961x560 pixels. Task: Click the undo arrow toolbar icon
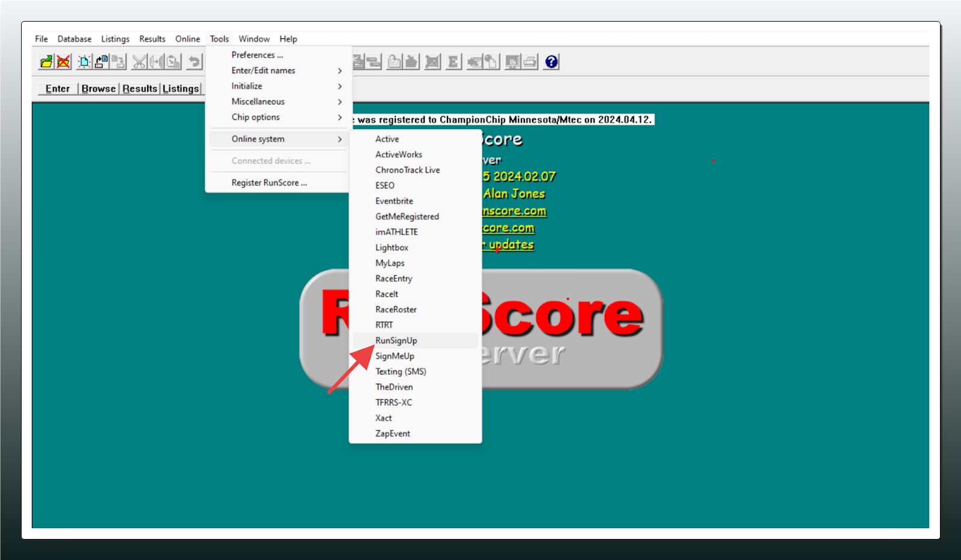(x=194, y=61)
